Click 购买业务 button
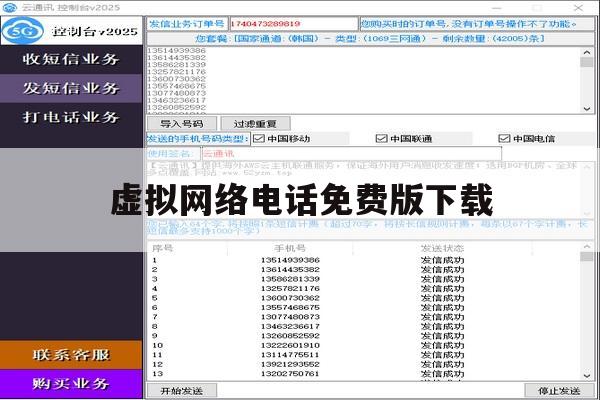This screenshot has height=400, width=600. (x=71, y=384)
